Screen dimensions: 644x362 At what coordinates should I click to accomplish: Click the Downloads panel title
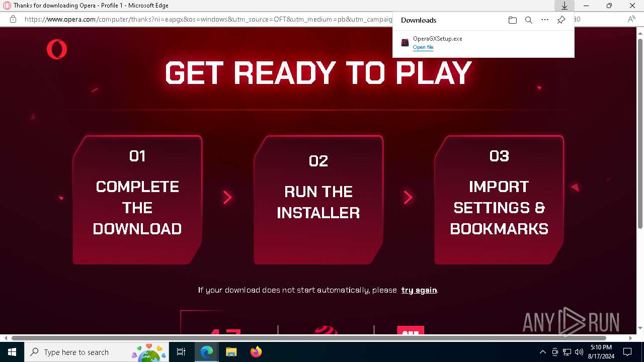click(x=419, y=20)
